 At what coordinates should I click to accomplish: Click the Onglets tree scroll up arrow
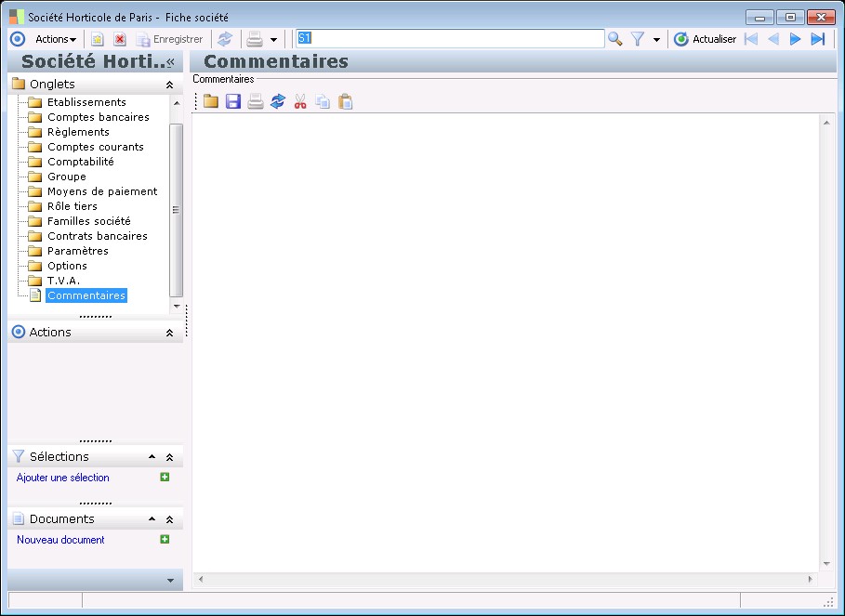[x=177, y=103]
